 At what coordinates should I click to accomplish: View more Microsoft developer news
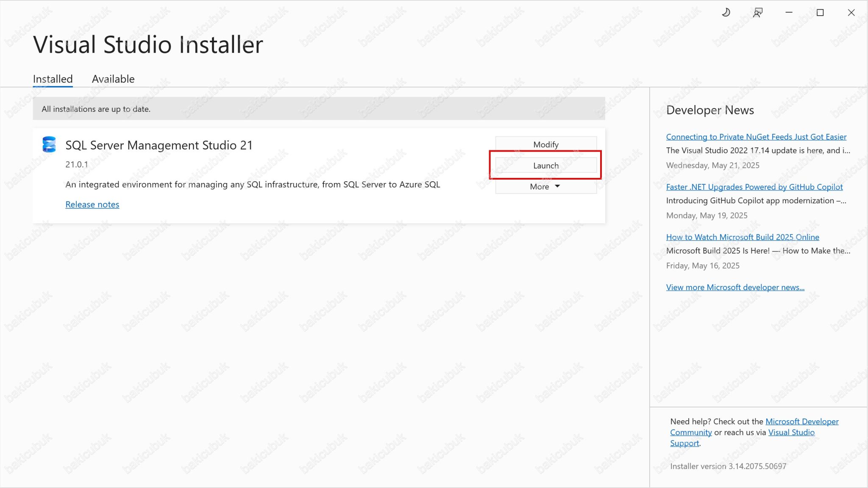tap(735, 287)
